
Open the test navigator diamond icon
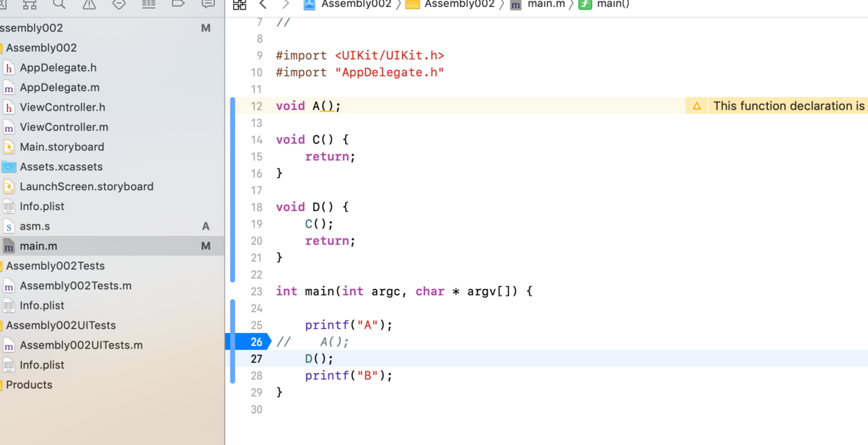(119, 4)
